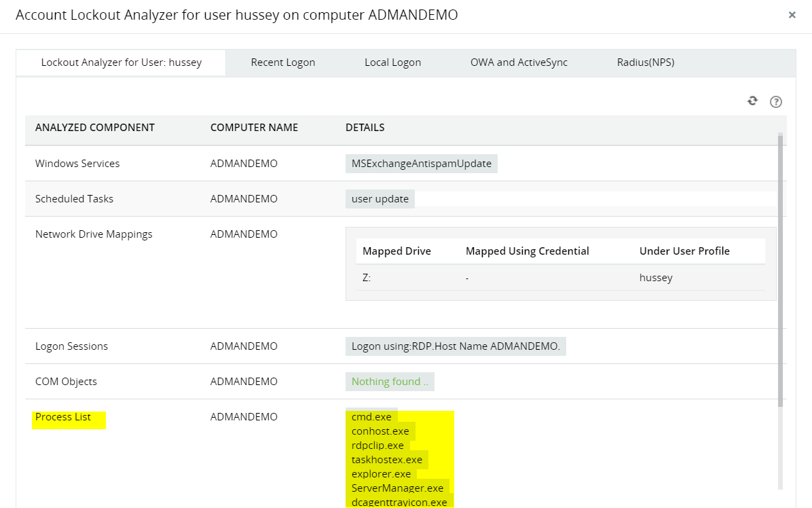The height and width of the screenshot is (508, 812).
Task: Click the Mapped Drive sub-header
Action: [396, 251]
